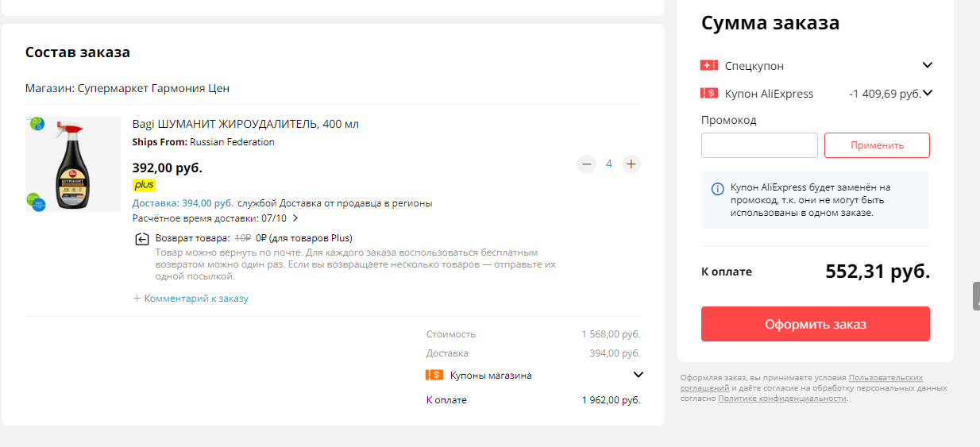Increase quantity with the plus button

(x=631, y=164)
